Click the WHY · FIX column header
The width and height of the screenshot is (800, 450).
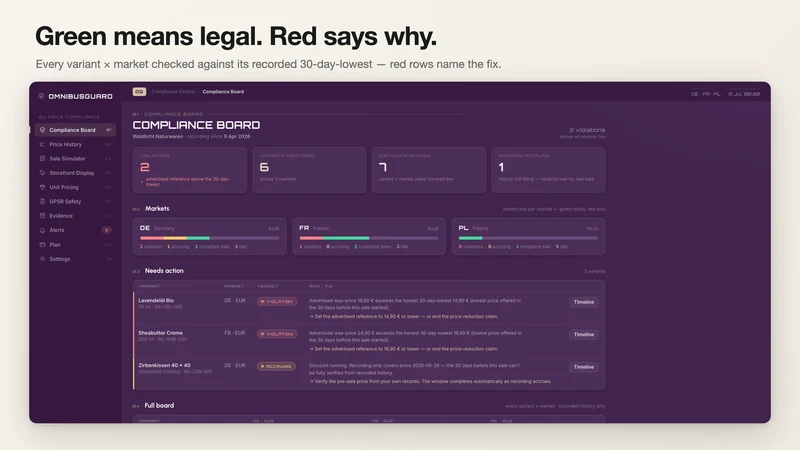point(320,286)
